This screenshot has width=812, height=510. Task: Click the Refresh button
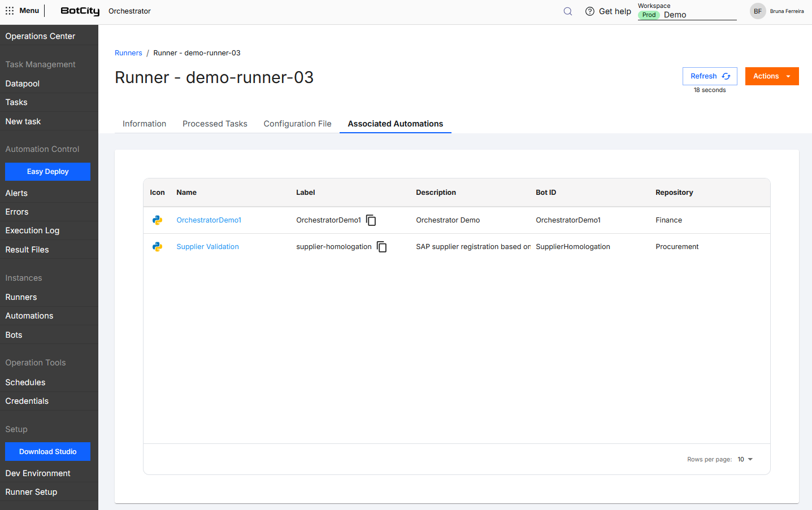[710, 76]
